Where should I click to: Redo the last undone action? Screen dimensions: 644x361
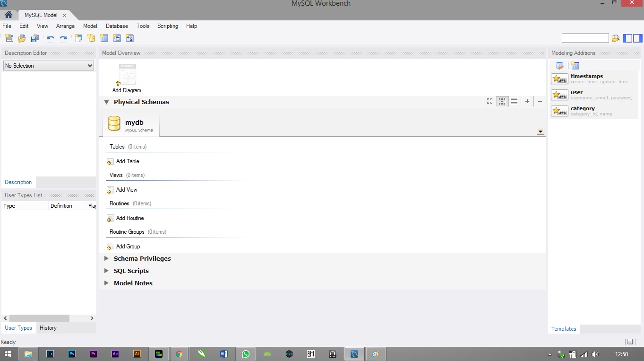(63, 38)
